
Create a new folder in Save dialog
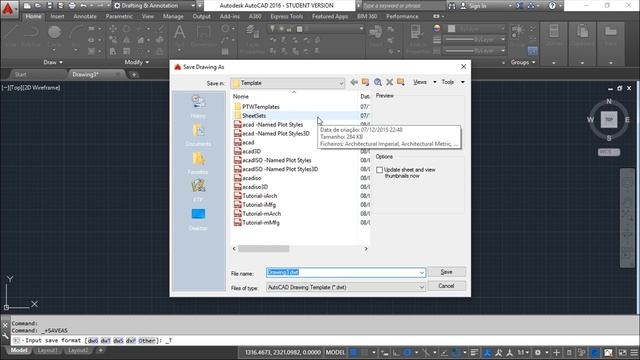coord(401,82)
